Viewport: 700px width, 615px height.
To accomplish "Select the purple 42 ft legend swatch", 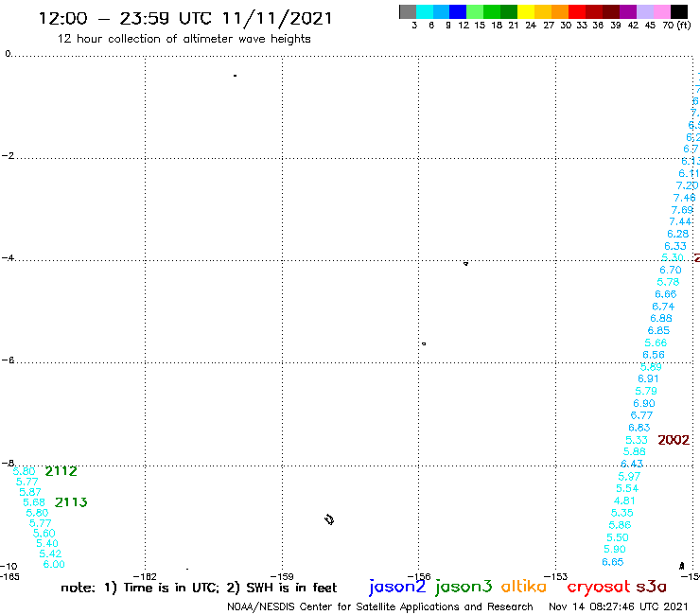I will tap(628, 11).
